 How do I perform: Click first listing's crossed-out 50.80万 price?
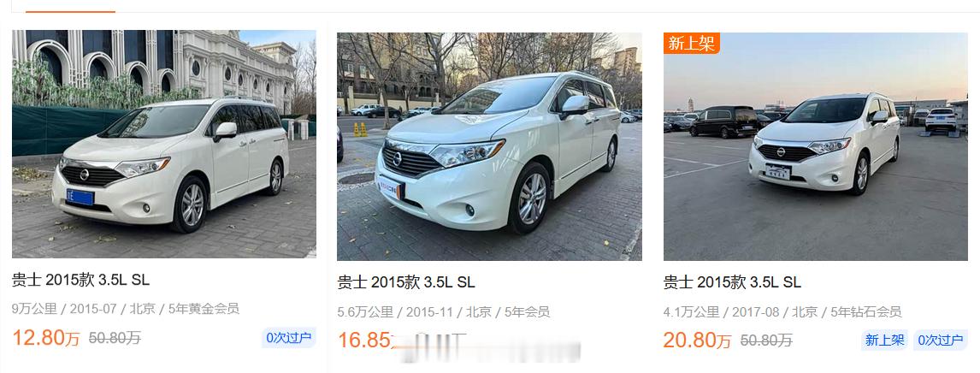[115, 338]
